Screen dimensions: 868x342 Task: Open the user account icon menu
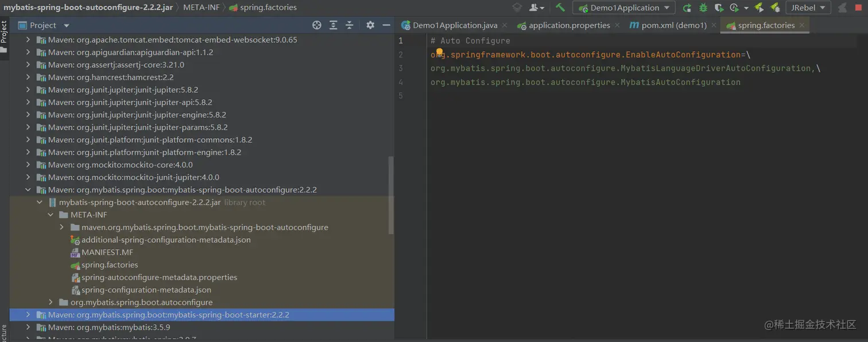(537, 7)
